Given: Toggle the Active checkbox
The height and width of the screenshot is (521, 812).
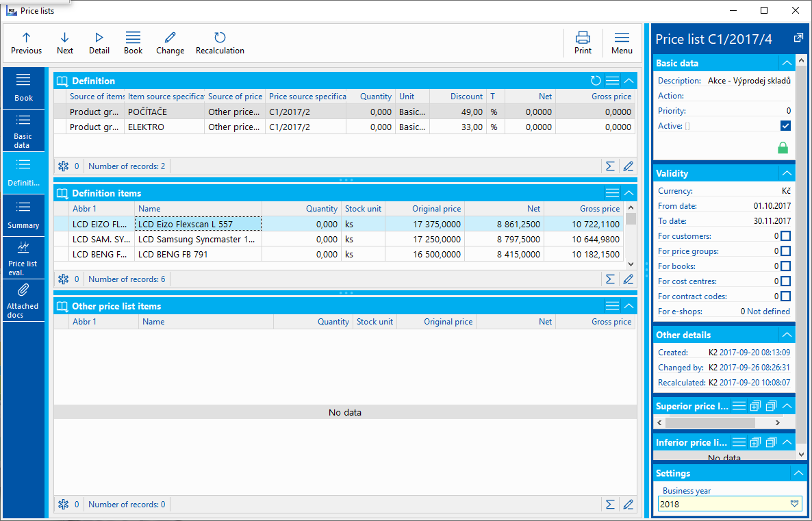Looking at the screenshot, I should click(x=785, y=126).
